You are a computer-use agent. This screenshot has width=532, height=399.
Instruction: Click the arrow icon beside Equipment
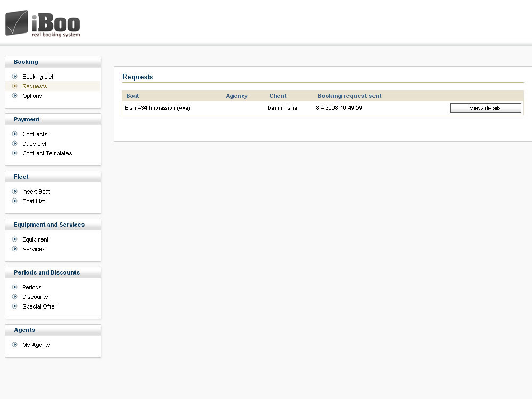15,239
